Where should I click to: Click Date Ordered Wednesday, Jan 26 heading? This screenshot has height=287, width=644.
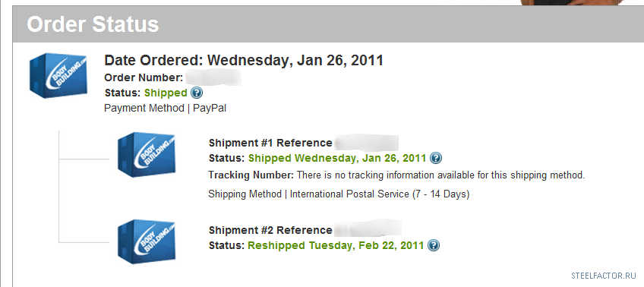(244, 60)
